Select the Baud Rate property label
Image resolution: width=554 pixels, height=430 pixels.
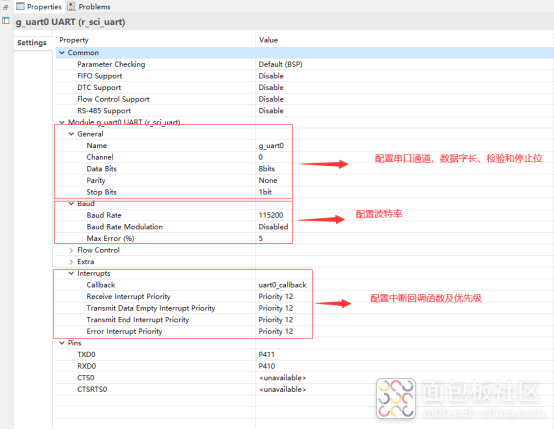pyautogui.click(x=104, y=215)
